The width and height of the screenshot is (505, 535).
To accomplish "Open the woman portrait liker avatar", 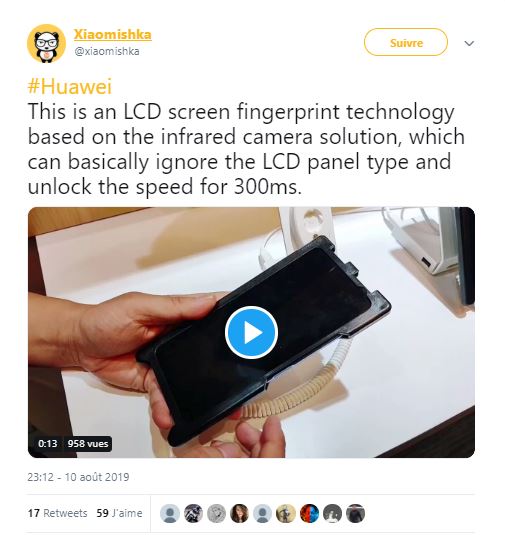I will pos(240,514).
